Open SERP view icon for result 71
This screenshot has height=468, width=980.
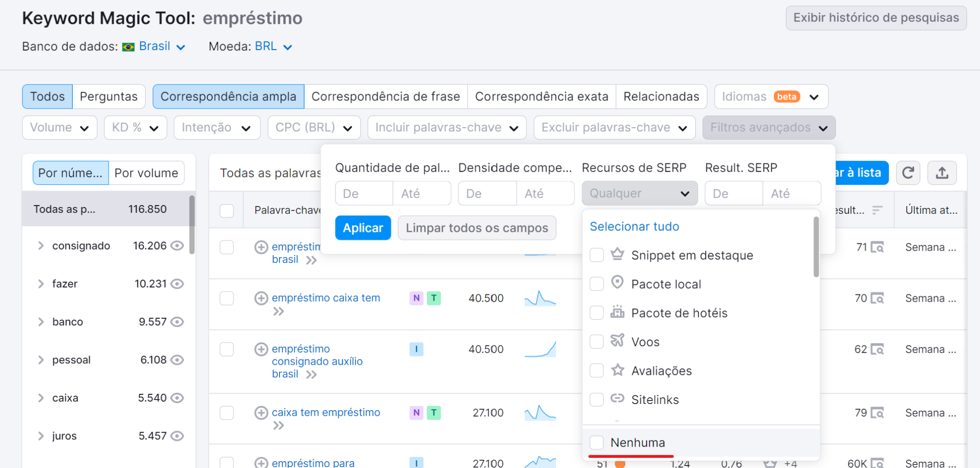click(877, 247)
